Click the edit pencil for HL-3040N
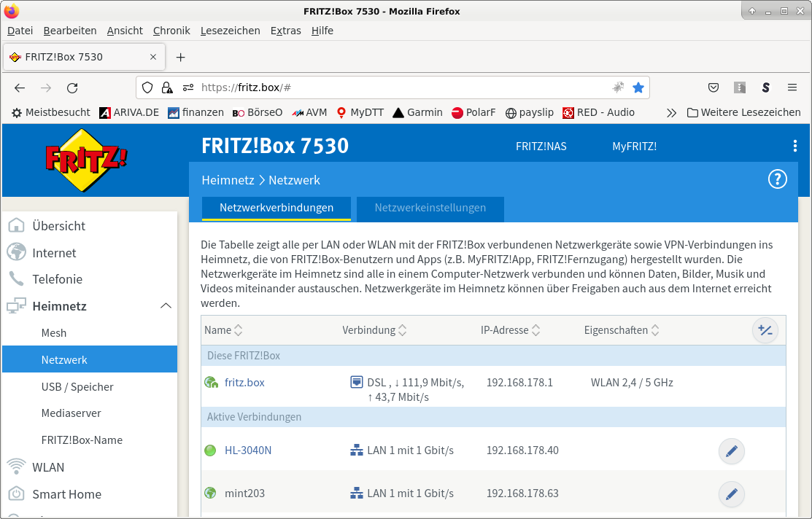 (x=731, y=450)
